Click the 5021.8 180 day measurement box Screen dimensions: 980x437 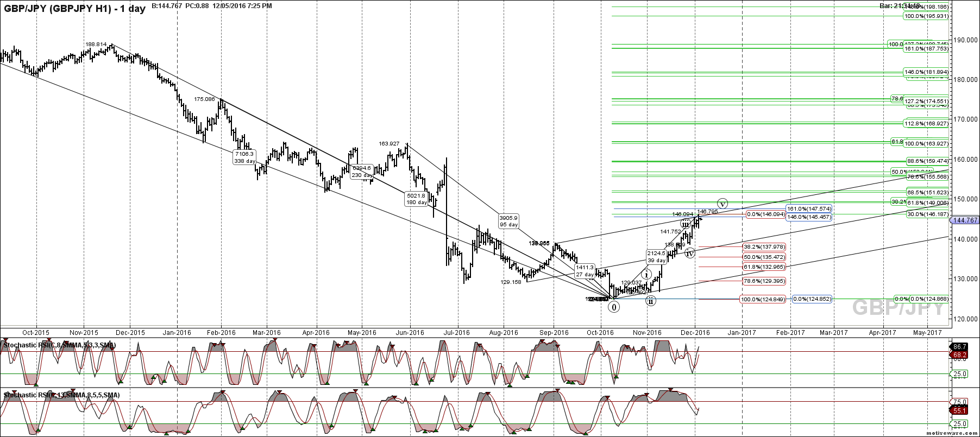[417, 199]
